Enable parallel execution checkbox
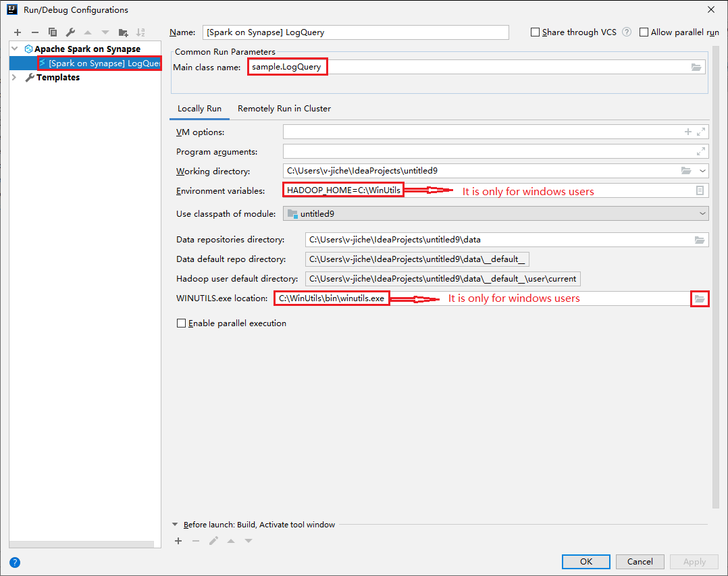 click(x=182, y=323)
